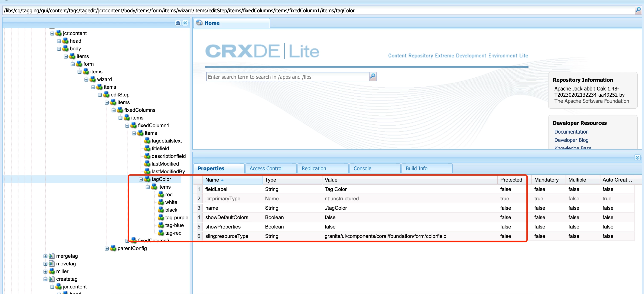
Task: Collapse the left navigation panel
Action: point(185,23)
